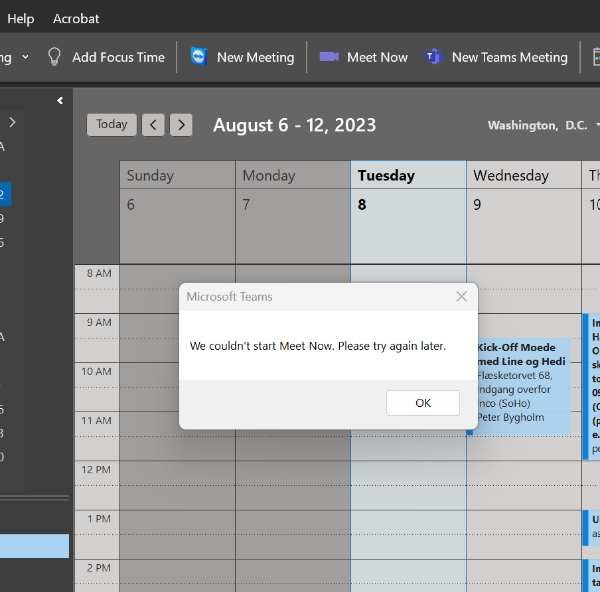Go to Today in the calendar

(111, 125)
